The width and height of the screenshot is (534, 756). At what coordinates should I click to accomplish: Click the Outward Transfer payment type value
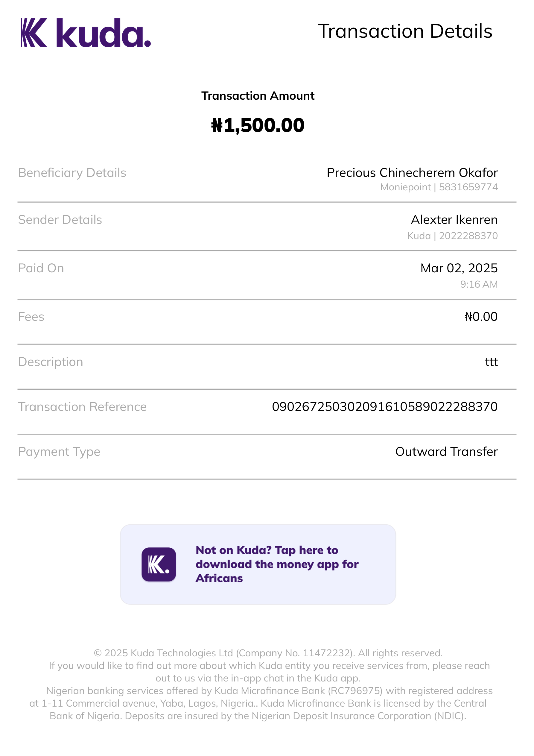(446, 452)
